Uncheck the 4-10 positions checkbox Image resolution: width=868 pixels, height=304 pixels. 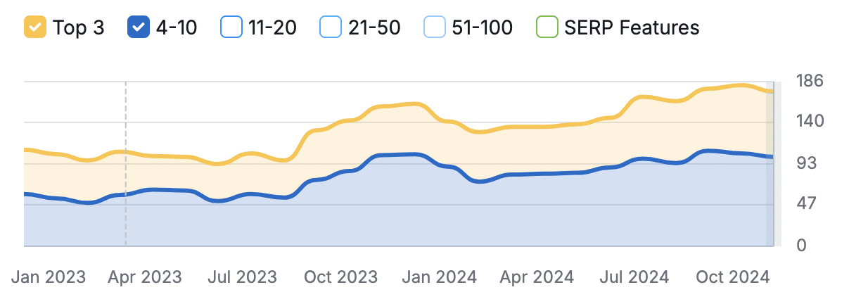[x=139, y=28]
